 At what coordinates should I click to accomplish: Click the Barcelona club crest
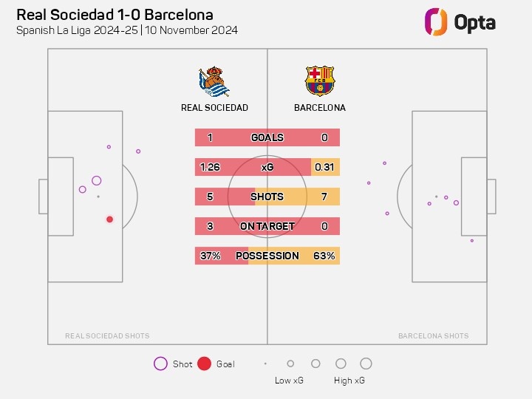pos(320,81)
